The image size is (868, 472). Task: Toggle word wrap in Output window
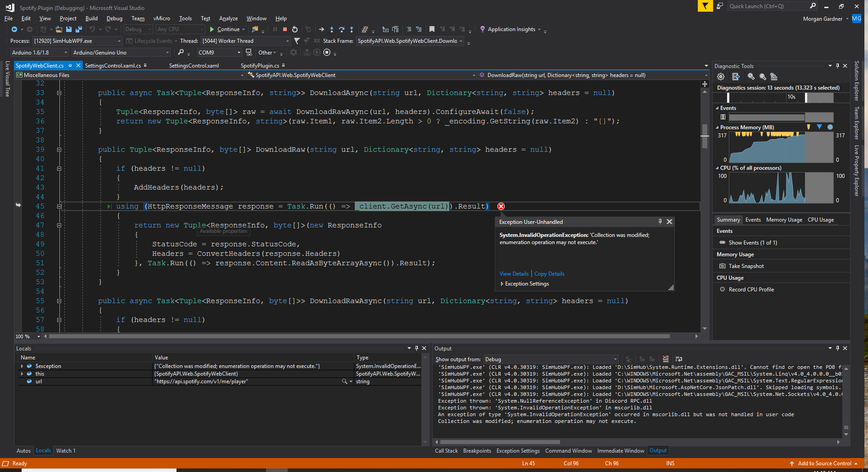coord(679,359)
